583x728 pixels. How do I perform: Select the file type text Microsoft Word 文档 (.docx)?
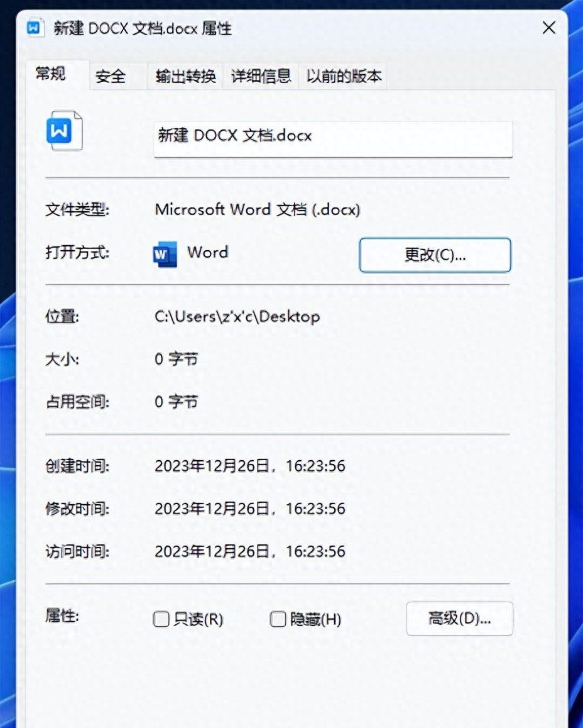[x=258, y=209]
